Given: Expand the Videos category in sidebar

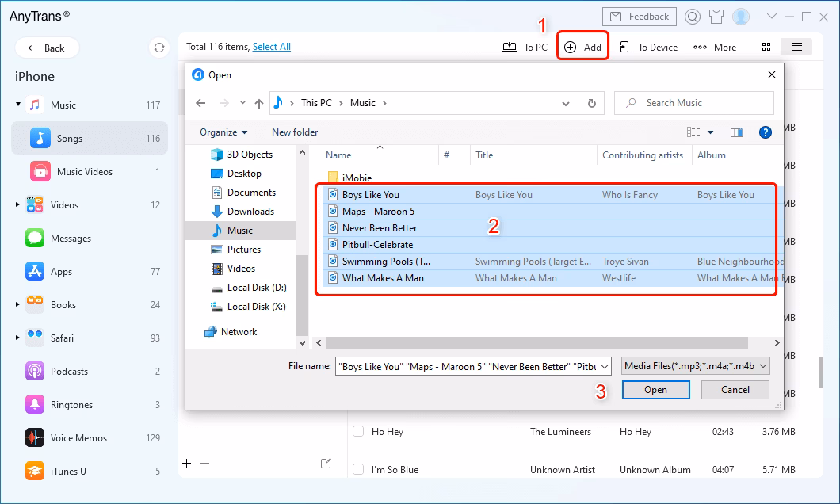Looking at the screenshot, I should tap(17, 205).
